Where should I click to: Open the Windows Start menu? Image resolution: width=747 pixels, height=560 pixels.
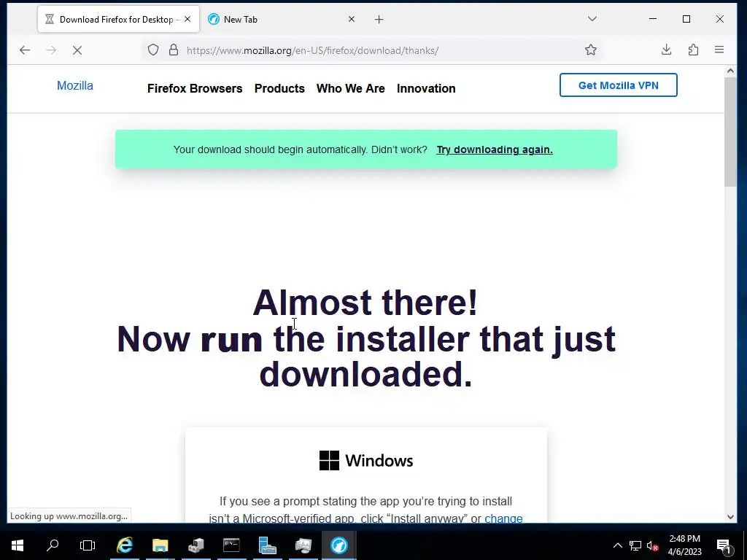(x=18, y=545)
